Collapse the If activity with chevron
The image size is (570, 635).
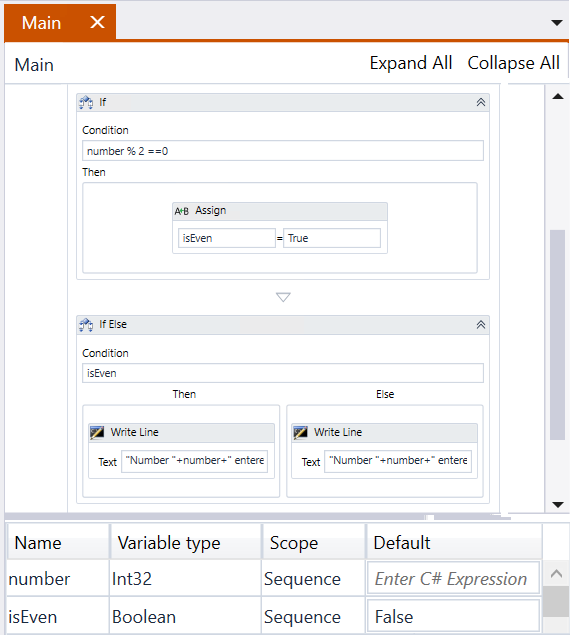pos(480,102)
